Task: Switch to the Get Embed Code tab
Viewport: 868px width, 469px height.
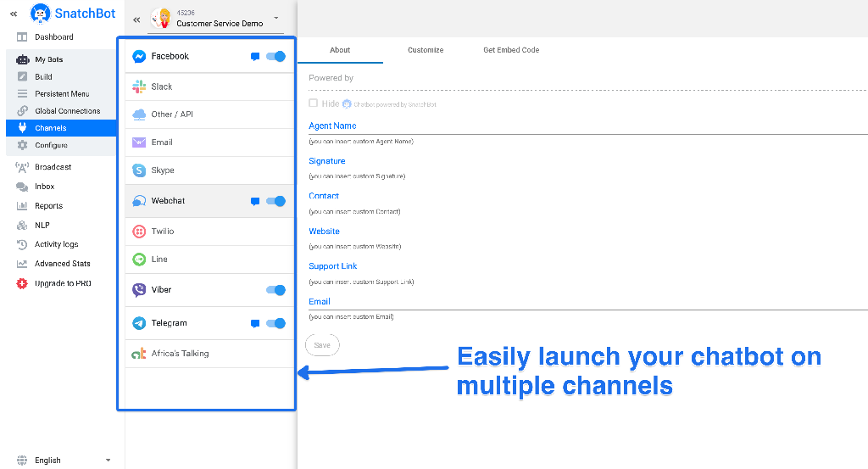Action: click(511, 50)
